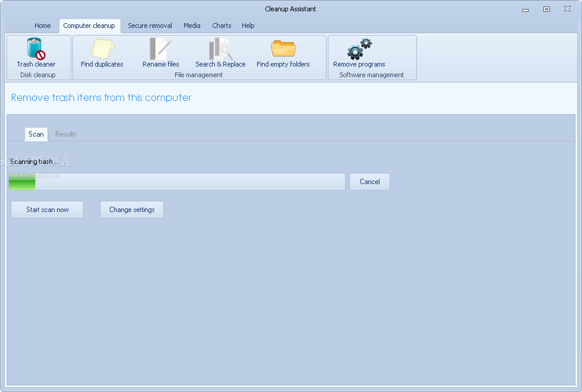Image resolution: width=582 pixels, height=392 pixels.
Task: Go to the Media tab
Action: pyautogui.click(x=192, y=26)
